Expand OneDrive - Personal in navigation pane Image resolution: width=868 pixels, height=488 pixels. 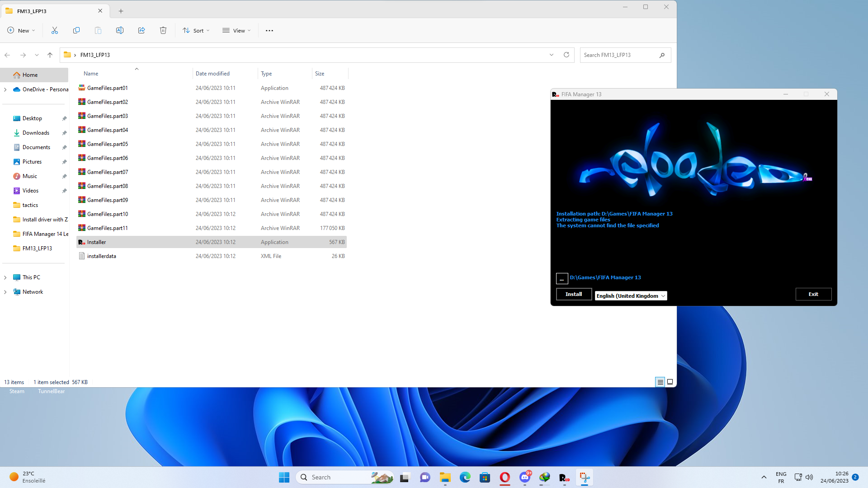[x=5, y=89]
